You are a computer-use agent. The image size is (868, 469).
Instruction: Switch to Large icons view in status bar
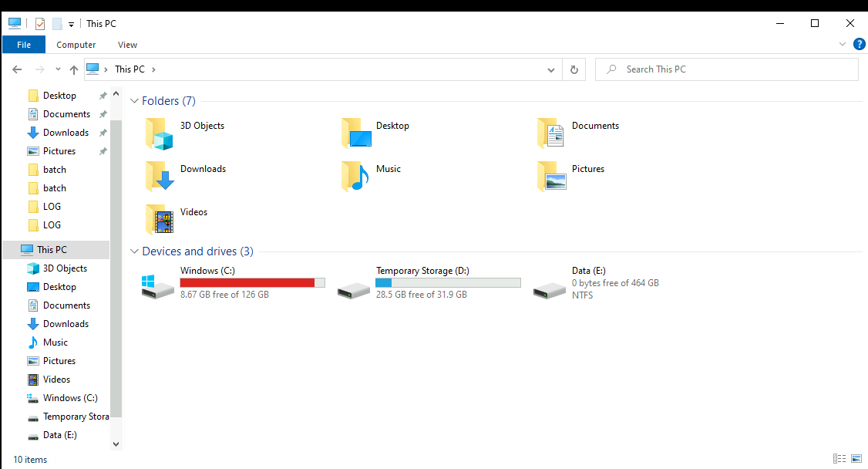pos(856,458)
